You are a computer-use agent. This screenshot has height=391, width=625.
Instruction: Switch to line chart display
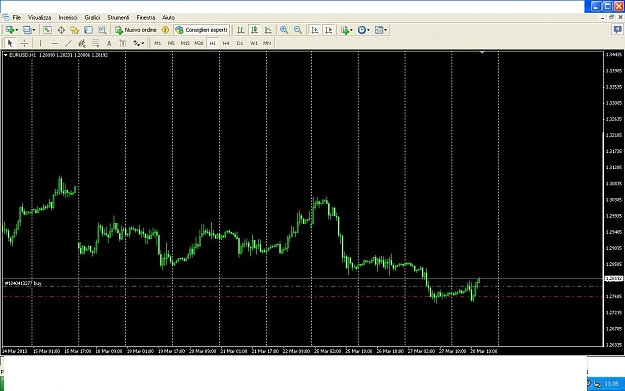[x=268, y=30]
